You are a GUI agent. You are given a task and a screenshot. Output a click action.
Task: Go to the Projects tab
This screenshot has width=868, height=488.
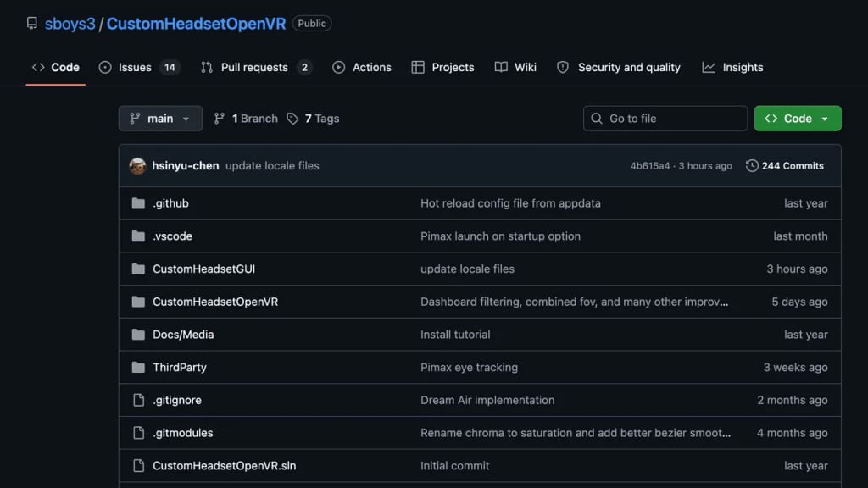[x=442, y=68]
